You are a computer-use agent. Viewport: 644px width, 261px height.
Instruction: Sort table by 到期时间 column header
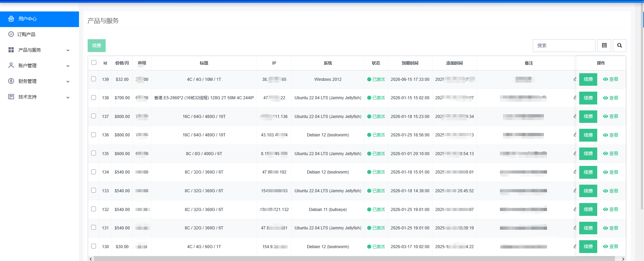pos(410,63)
